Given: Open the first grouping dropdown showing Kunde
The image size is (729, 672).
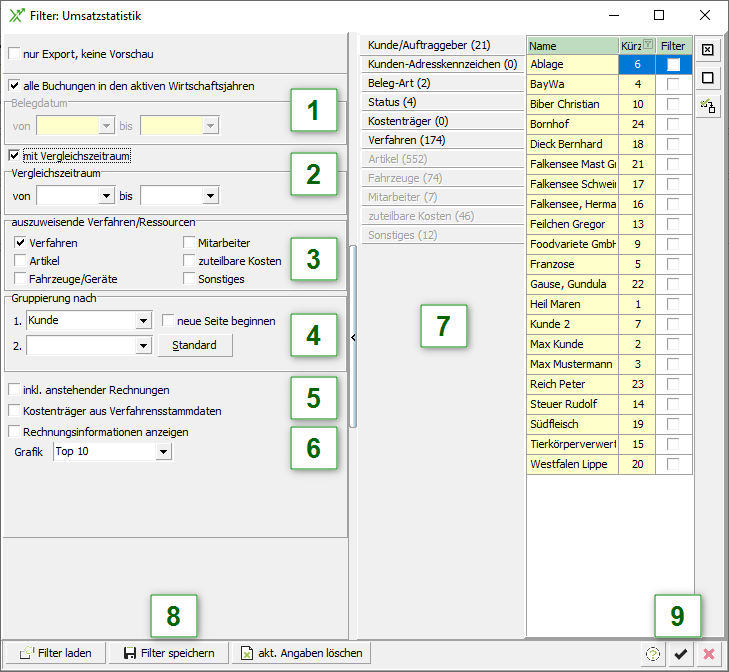Looking at the screenshot, I should coord(141,320).
